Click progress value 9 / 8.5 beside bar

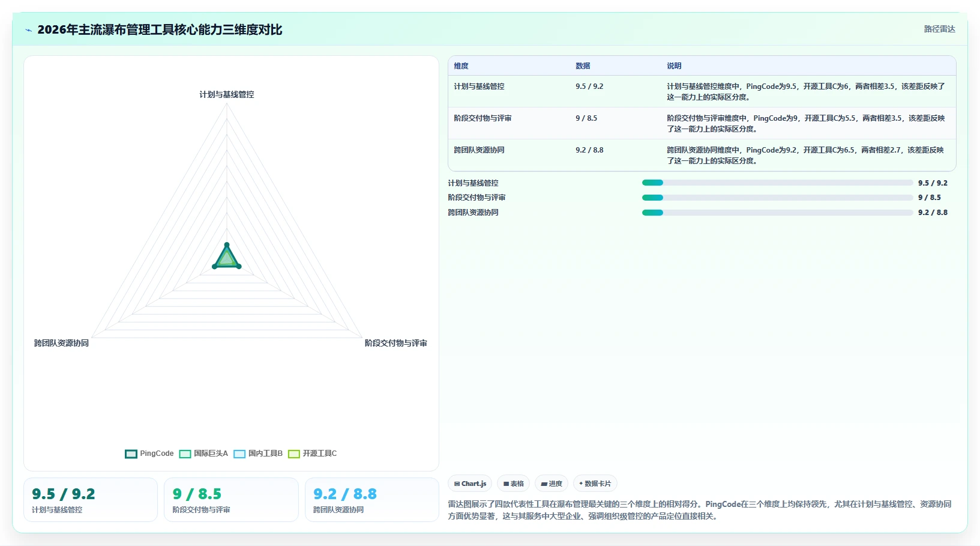click(930, 198)
